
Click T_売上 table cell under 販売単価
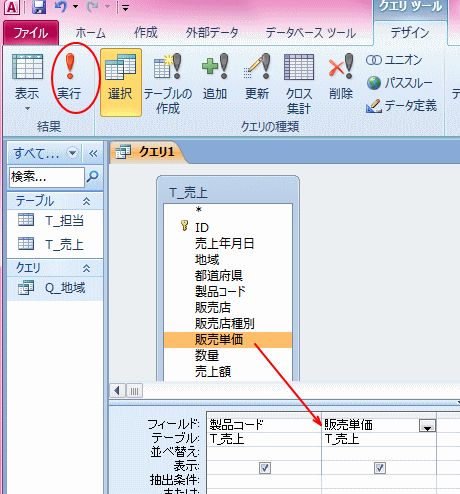point(379,439)
